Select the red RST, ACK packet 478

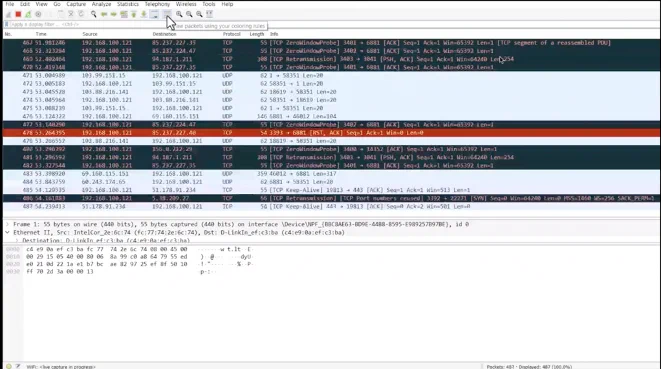[x=331, y=133]
